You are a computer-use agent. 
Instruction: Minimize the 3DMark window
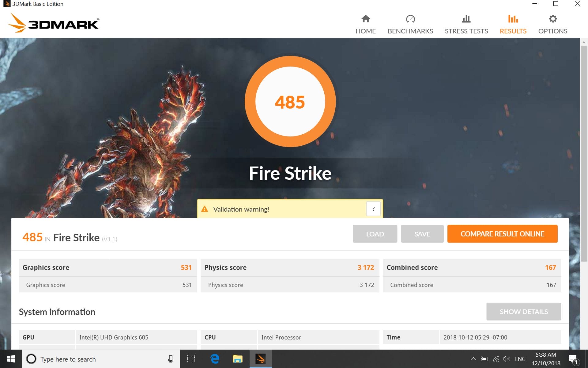535,4
